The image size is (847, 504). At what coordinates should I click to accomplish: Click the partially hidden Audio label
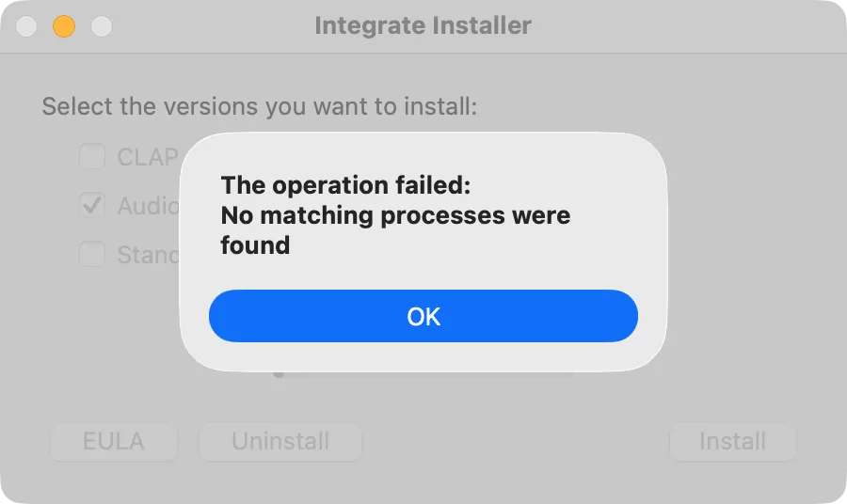tap(147, 206)
